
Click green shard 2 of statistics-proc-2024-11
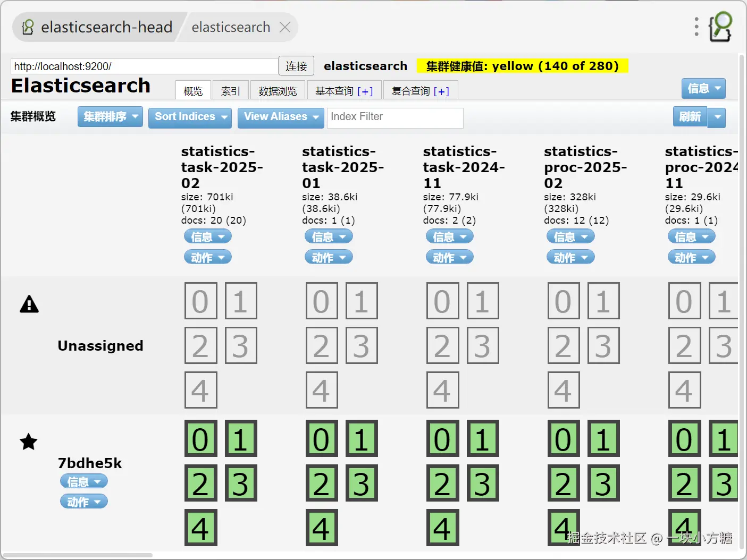click(x=684, y=483)
